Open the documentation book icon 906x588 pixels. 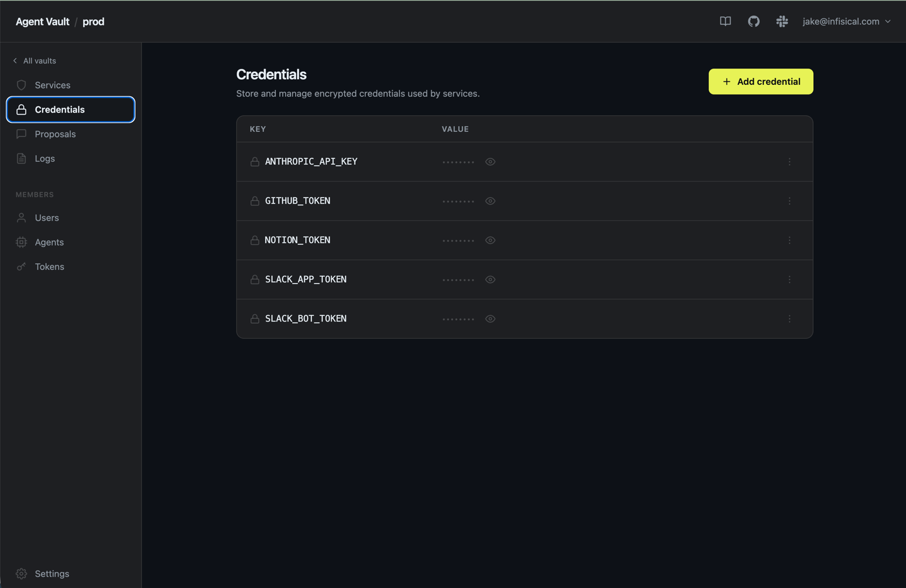click(725, 22)
